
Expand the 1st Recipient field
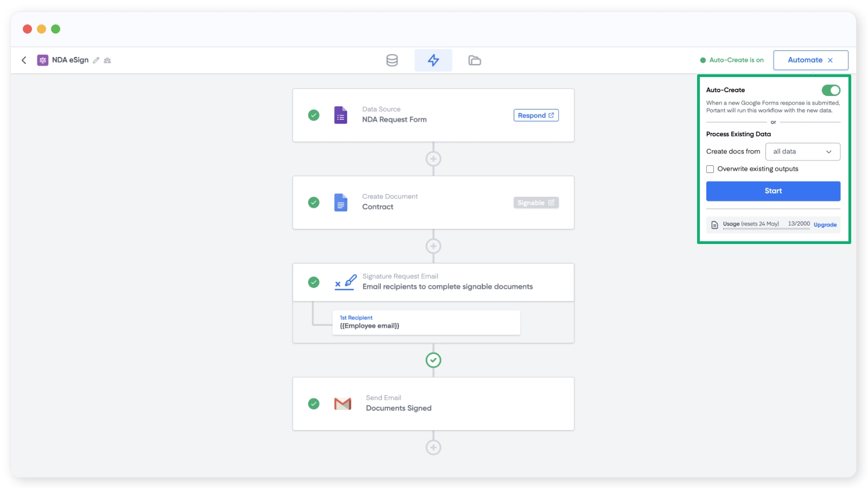[x=426, y=323]
